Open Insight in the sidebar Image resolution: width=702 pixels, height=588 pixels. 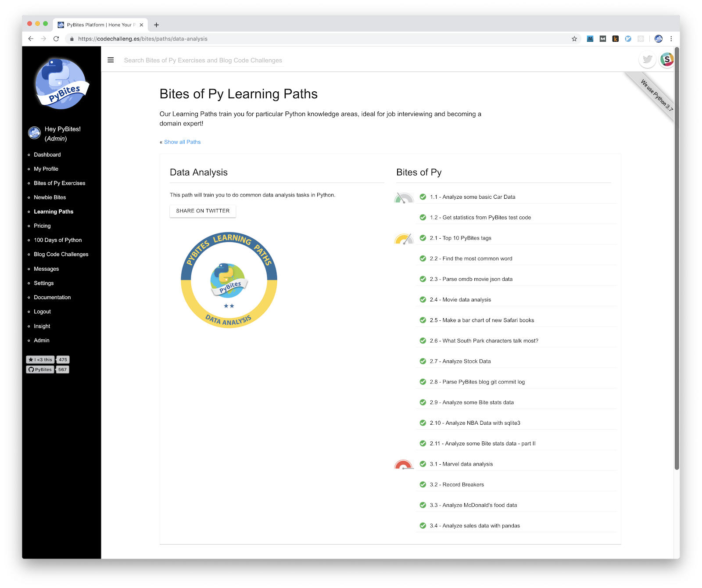point(42,326)
